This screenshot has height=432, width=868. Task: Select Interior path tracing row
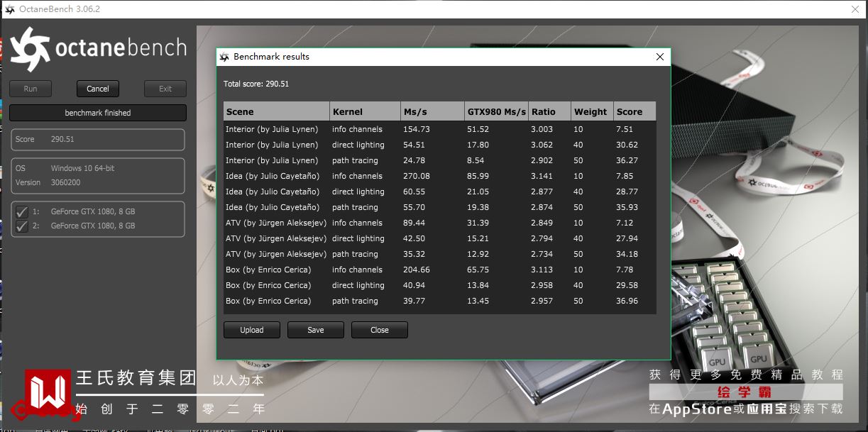439,160
